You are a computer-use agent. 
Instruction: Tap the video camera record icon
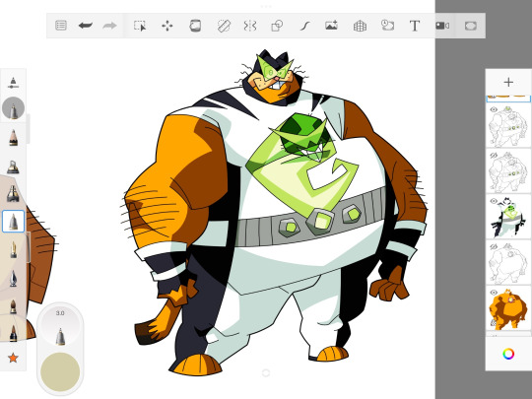coord(442,26)
